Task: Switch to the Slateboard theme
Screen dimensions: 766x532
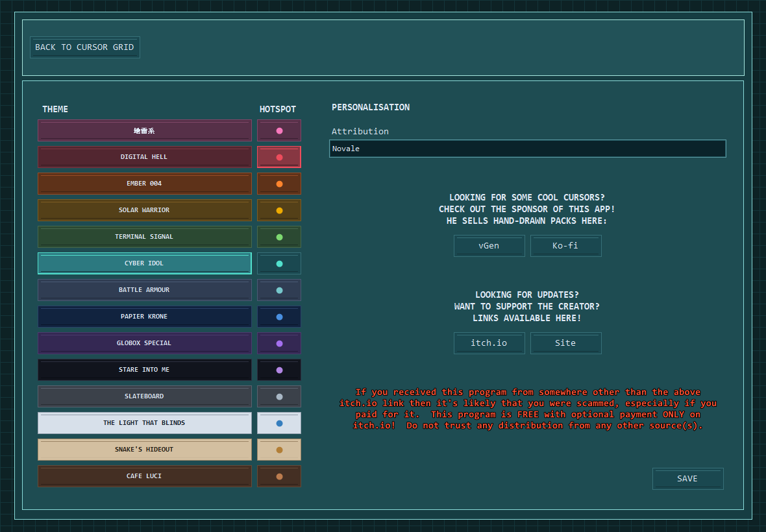Action: [x=145, y=396]
